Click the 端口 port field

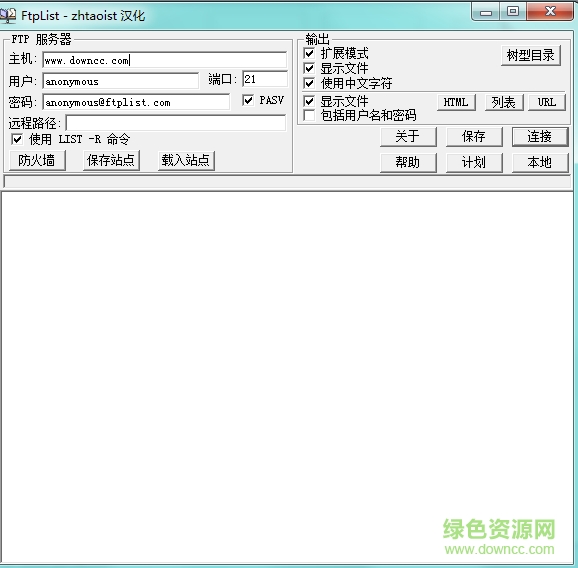coord(265,79)
